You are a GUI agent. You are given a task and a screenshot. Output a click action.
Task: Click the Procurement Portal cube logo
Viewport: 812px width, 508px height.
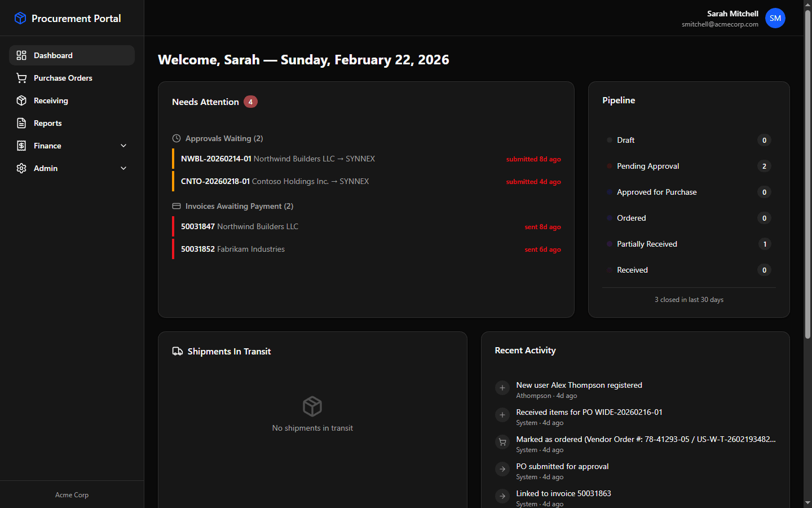tap(20, 18)
